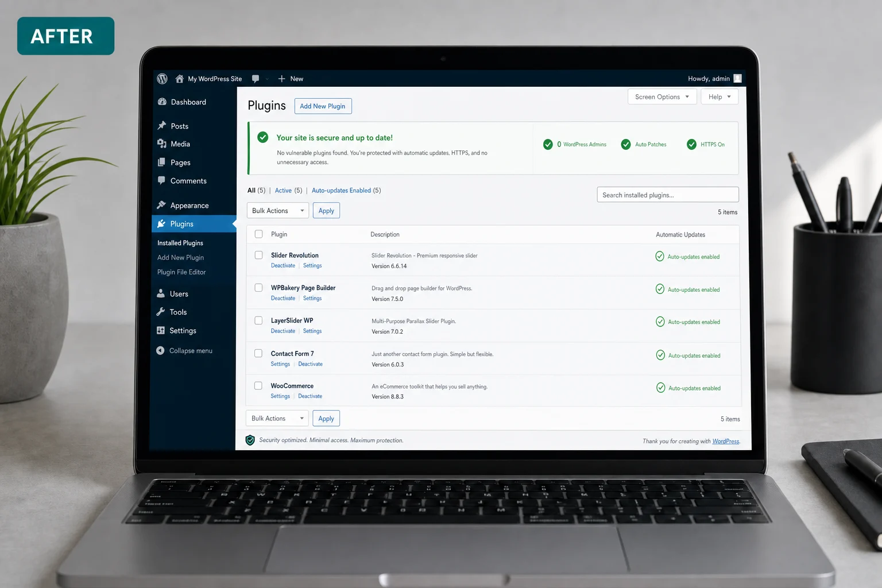Click the green checkmark beside secure notice
The image size is (882, 588).
263,137
